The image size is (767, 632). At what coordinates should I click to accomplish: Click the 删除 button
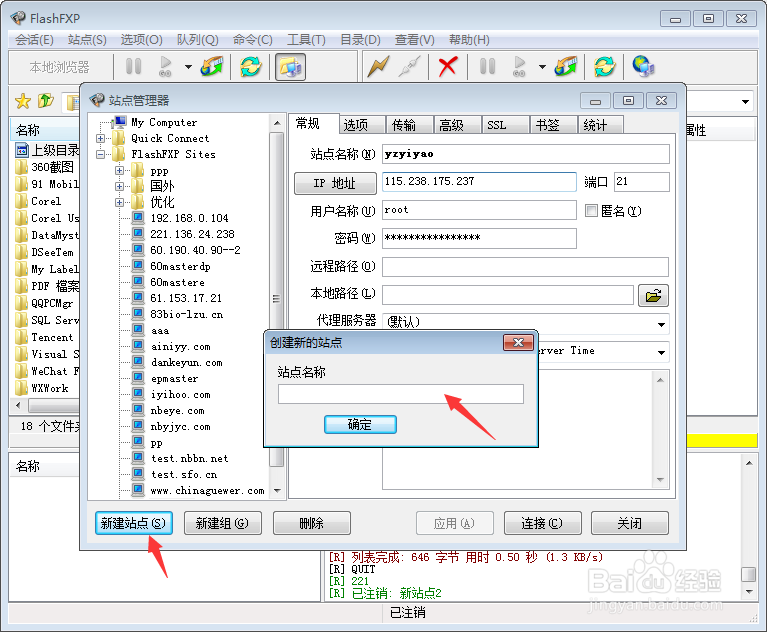point(312,523)
